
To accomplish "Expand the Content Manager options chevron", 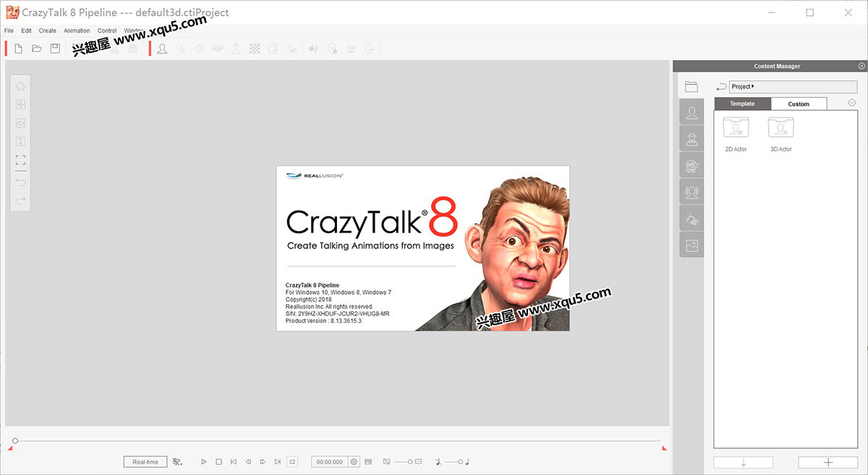I will click(851, 103).
